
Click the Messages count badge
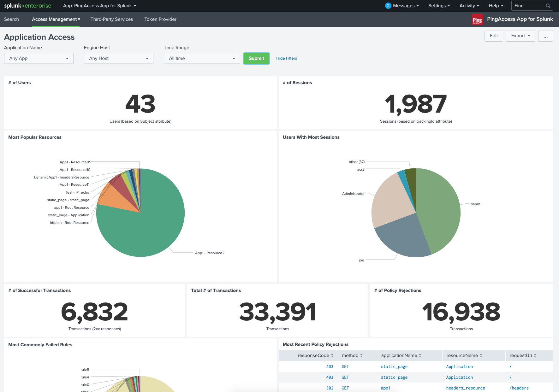388,6
